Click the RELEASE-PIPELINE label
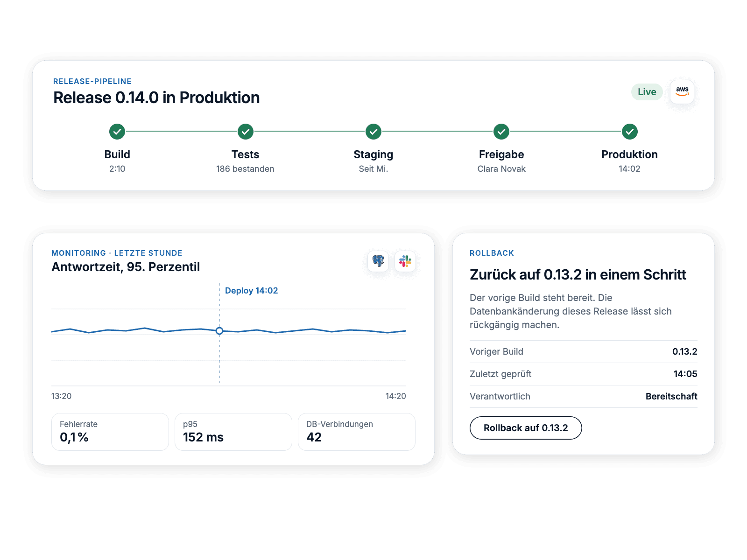The image size is (747, 560). pos(92,81)
